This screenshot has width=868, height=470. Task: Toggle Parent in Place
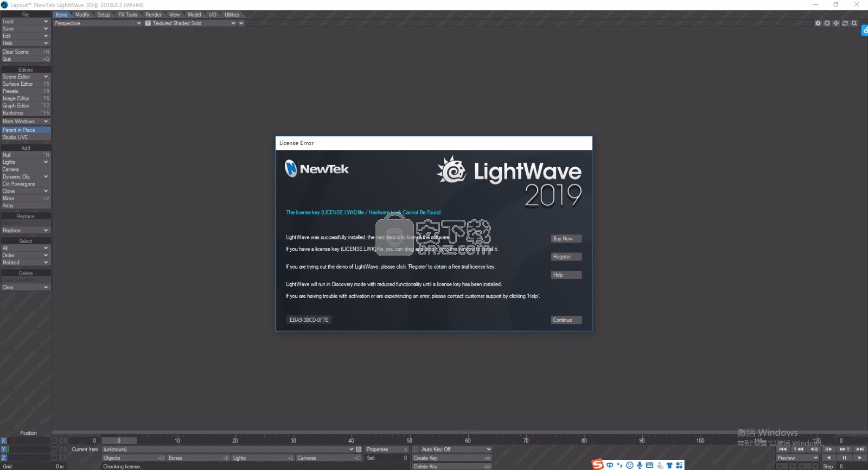[25, 130]
